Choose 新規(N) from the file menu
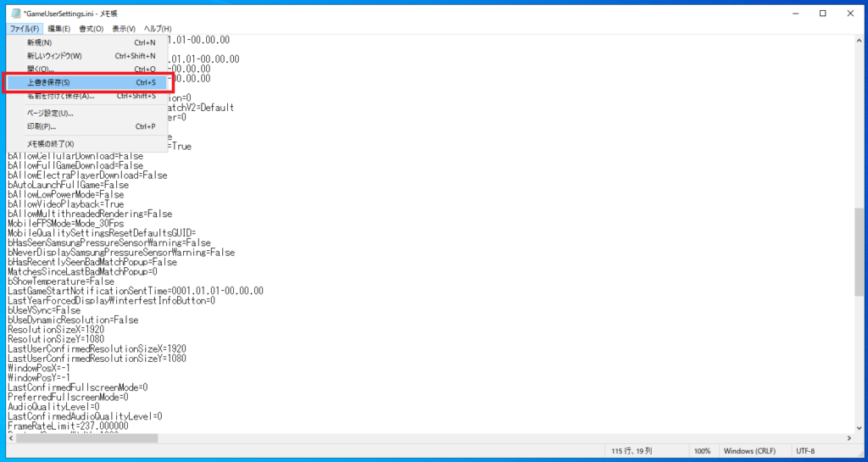Viewport: 868px width, 462px height. pos(87,42)
